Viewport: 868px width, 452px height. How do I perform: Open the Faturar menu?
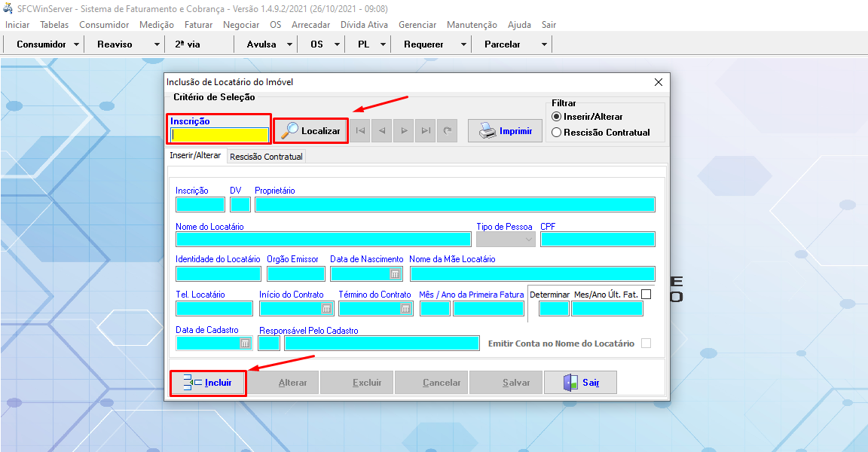tap(198, 25)
